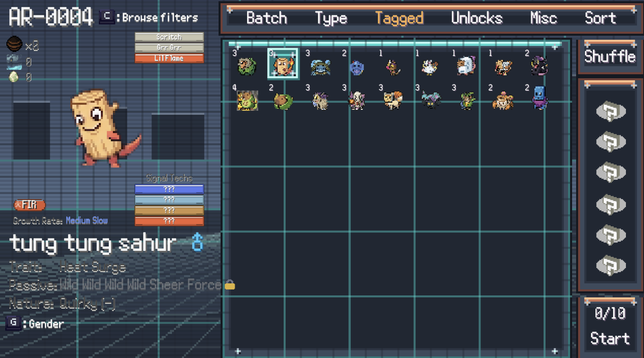Choose the white fluffy brown-faced creature

coord(466,66)
